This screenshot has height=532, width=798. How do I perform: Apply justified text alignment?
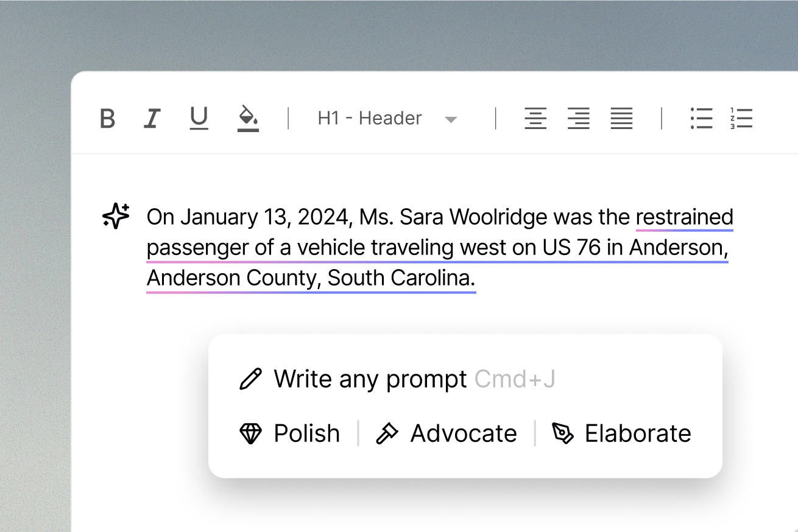pyautogui.click(x=621, y=118)
